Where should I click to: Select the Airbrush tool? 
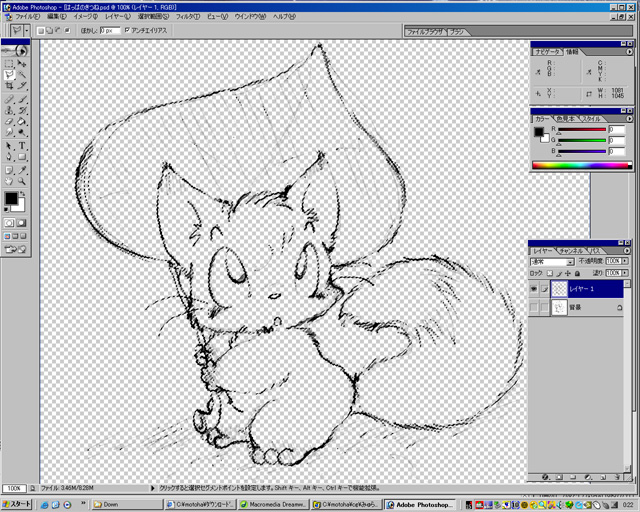9,99
